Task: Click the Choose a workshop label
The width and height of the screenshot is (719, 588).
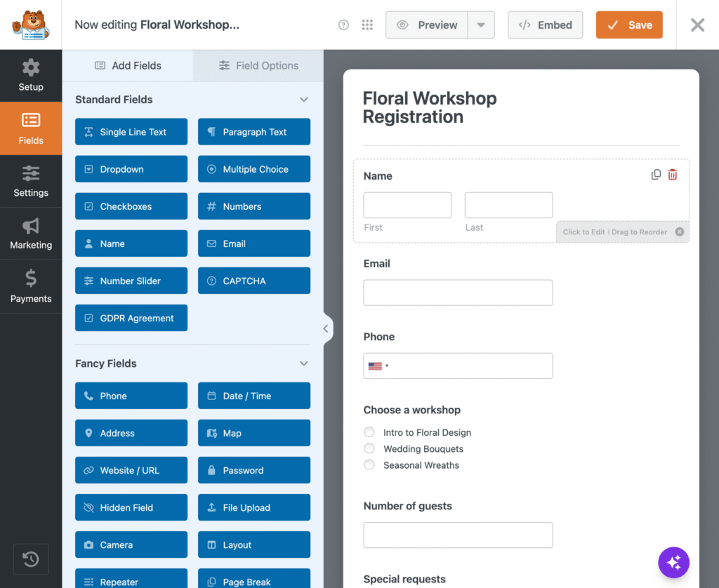Action: click(411, 410)
